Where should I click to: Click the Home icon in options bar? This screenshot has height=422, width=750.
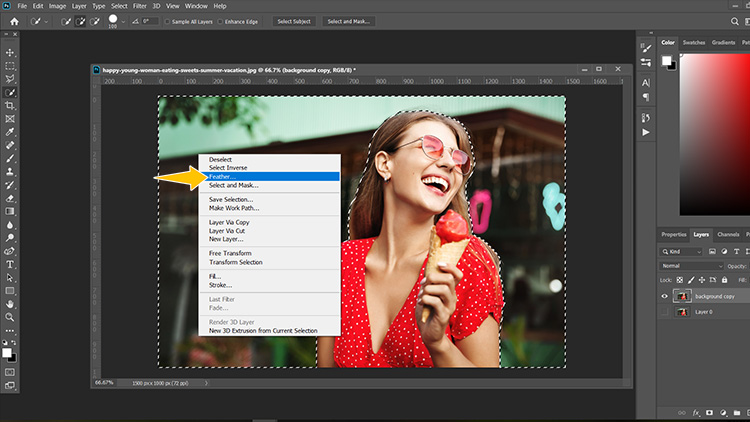pos(14,22)
